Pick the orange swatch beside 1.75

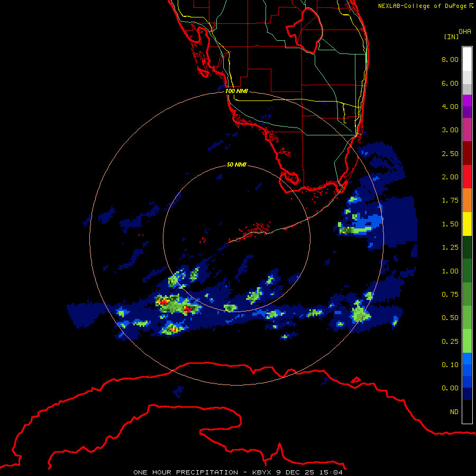click(467, 200)
